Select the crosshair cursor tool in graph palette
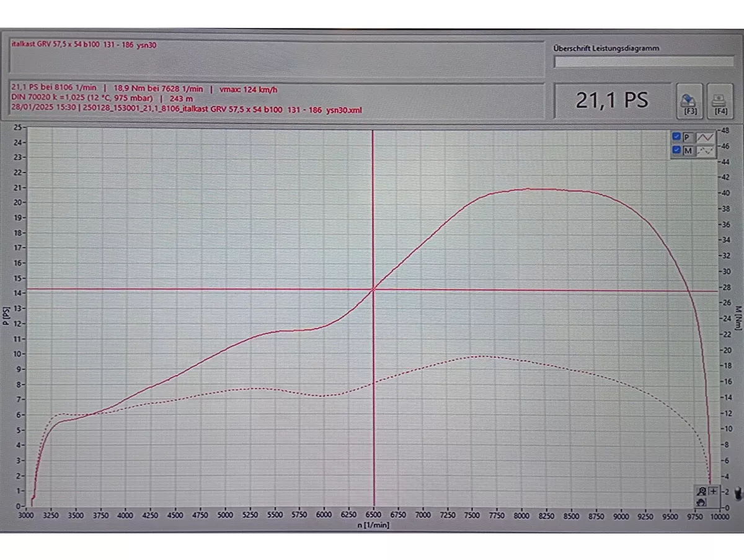 click(x=713, y=491)
